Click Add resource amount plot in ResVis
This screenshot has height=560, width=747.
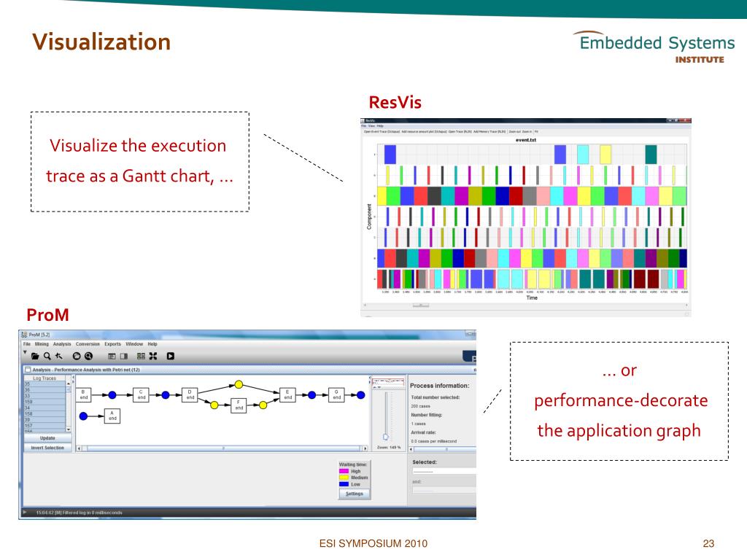click(x=424, y=131)
